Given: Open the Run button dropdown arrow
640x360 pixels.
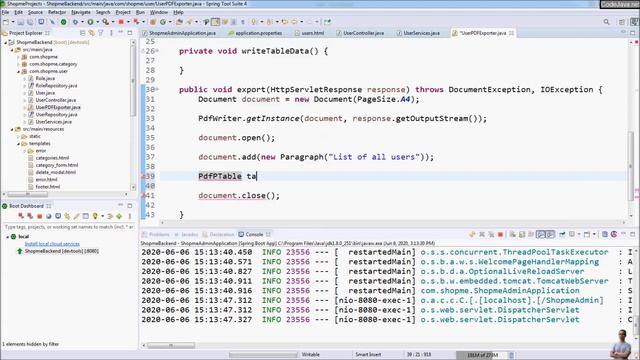Looking at the screenshot, I should (x=98, y=22).
